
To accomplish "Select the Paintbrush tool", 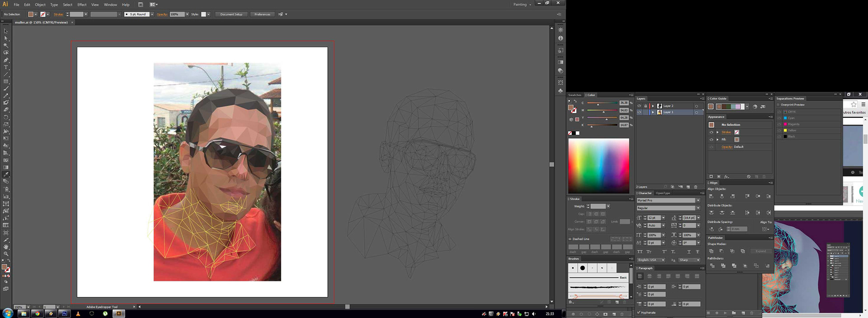I will [6, 89].
